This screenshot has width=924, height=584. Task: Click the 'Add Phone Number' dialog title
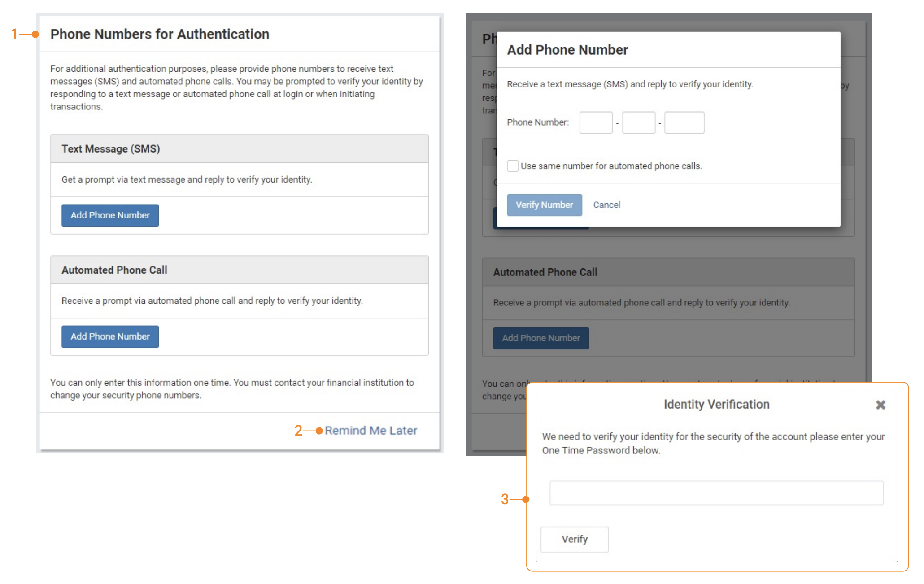567,50
